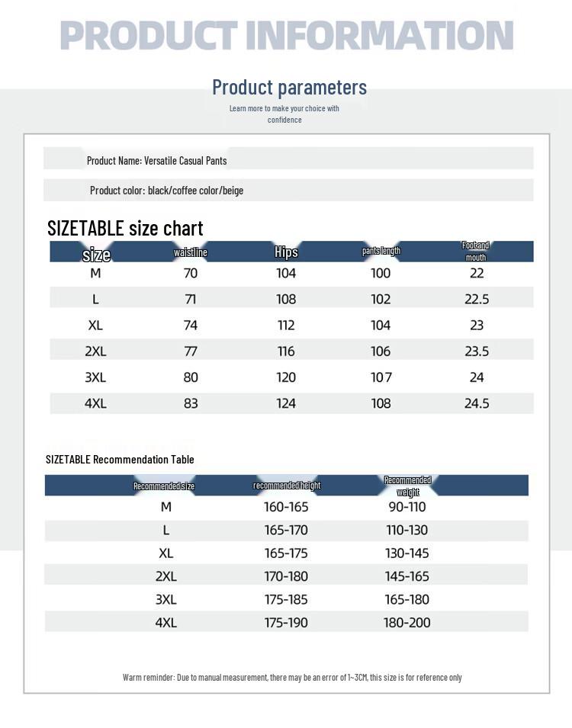Select the Product Name: Versatile Casual Pants row
572x728 pixels.
pos(156,160)
